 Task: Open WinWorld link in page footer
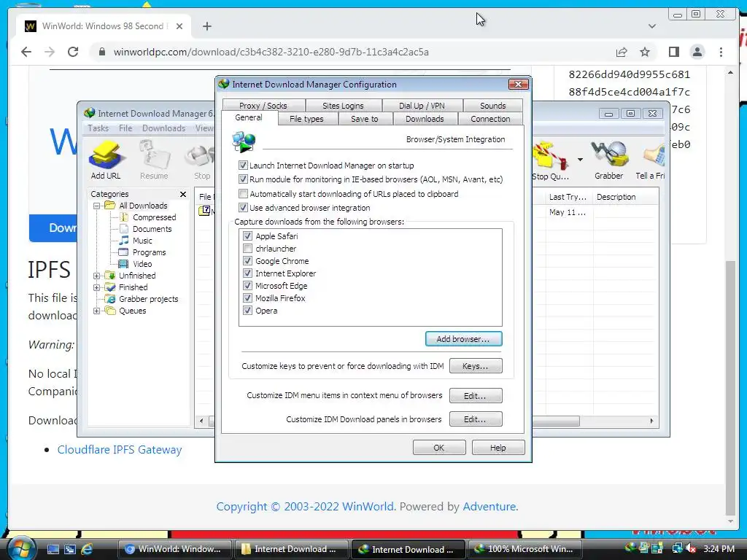click(368, 506)
